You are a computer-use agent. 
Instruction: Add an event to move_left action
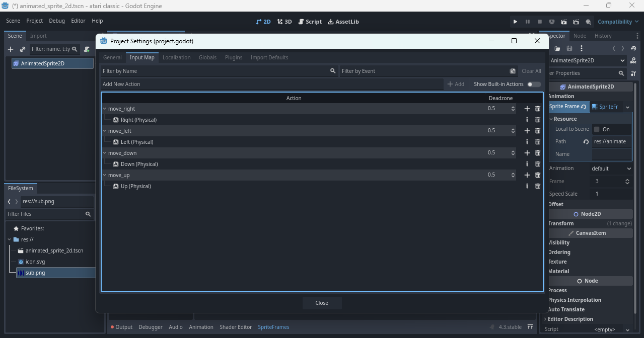pyautogui.click(x=527, y=131)
